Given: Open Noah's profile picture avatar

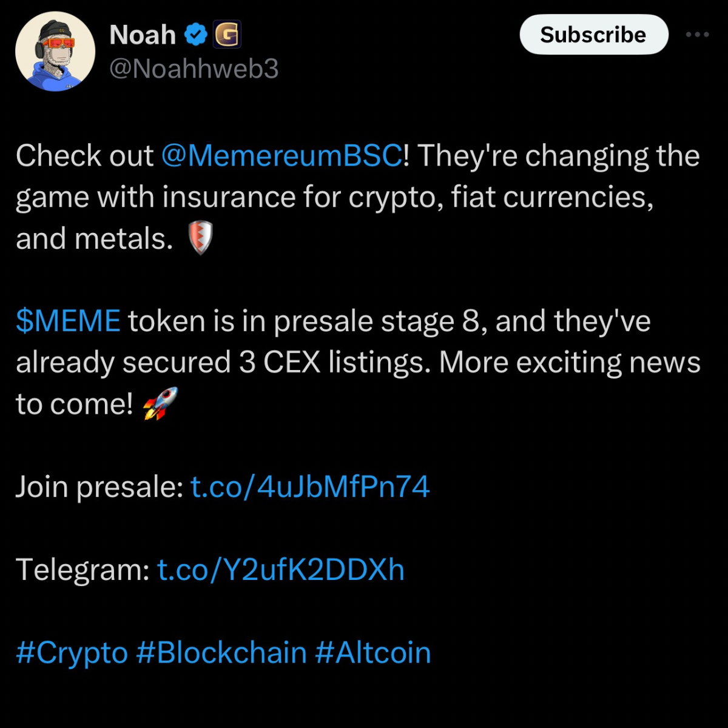Looking at the screenshot, I should pos(55,51).
